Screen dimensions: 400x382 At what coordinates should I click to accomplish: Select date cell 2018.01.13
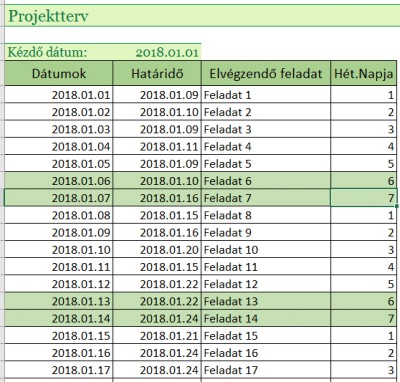tap(59, 301)
